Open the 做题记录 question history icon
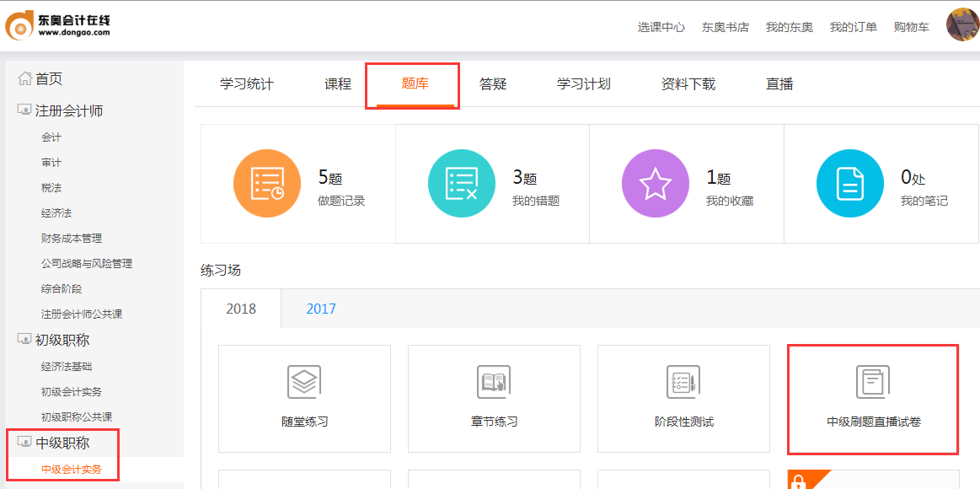This screenshot has width=980, height=489. pyautogui.click(x=267, y=183)
